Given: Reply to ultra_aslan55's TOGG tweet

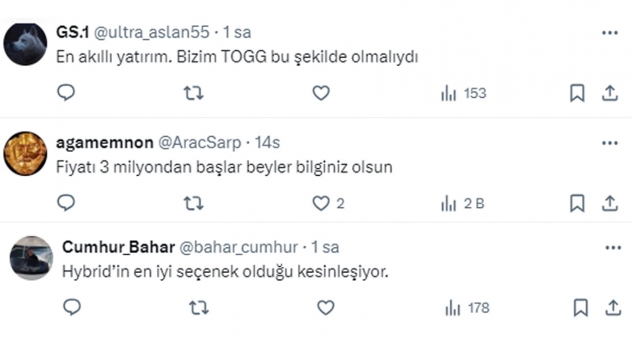Looking at the screenshot, I should point(67,93).
